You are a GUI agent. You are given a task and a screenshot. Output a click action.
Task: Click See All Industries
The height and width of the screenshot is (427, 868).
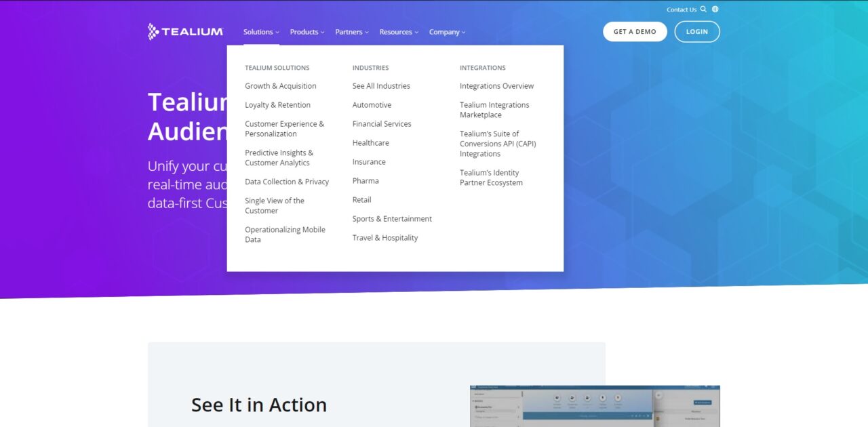point(381,86)
